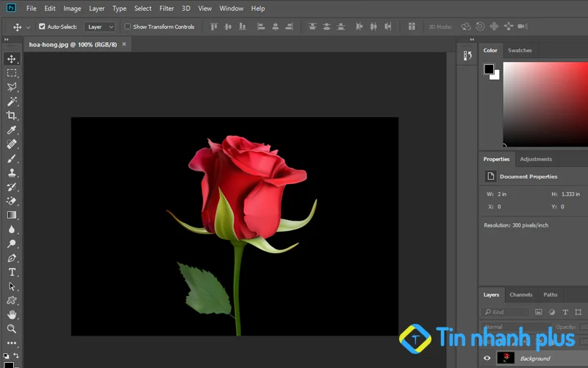Switch to the Channels tab
Viewport: 588px width, 368px height.
click(521, 295)
